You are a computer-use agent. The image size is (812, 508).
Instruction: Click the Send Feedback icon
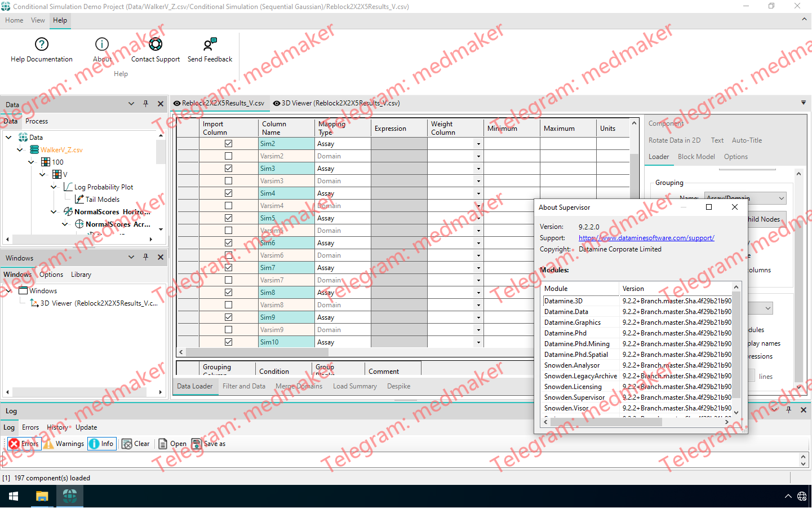(x=209, y=49)
